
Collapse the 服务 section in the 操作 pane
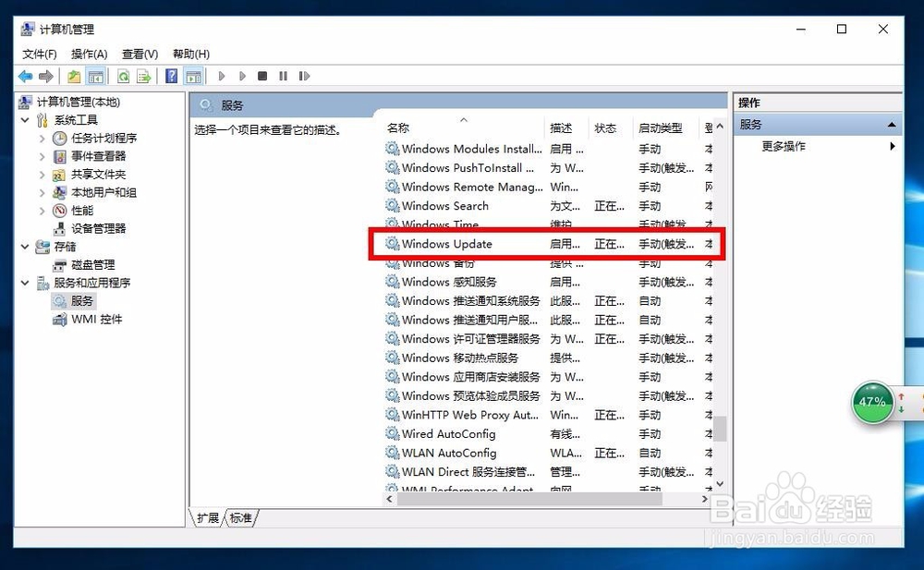click(x=892, y=125)
